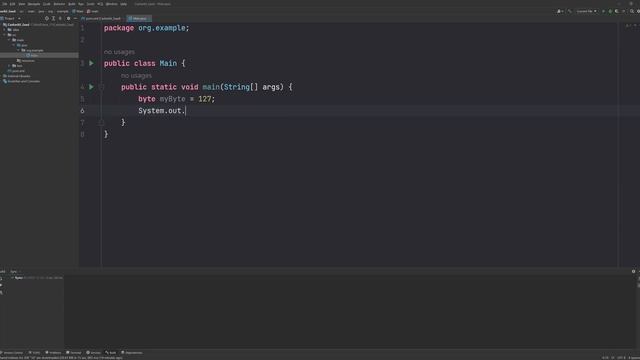Select Scratches and Consoles in tree
The image size is (640, 360).
click(x=22, y=81)
